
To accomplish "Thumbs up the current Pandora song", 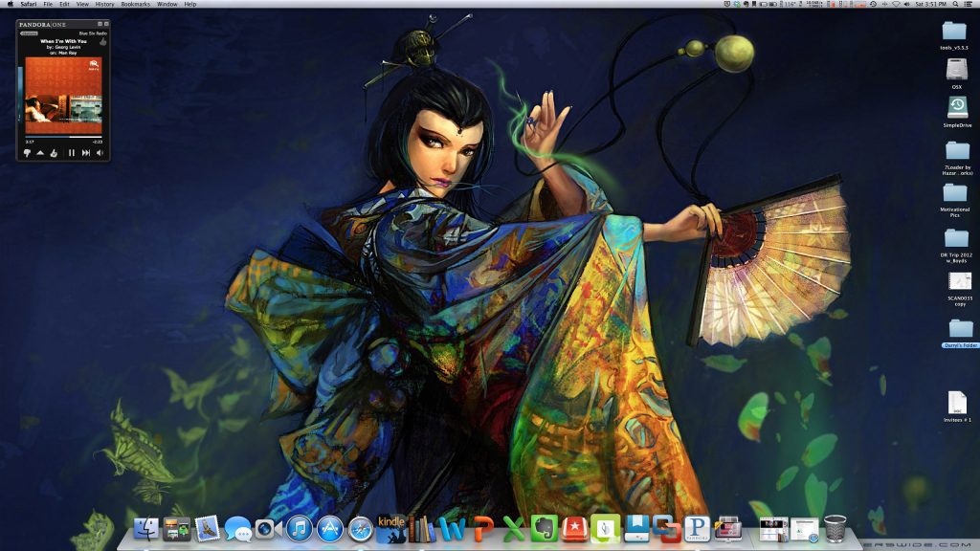I will 54,153.
